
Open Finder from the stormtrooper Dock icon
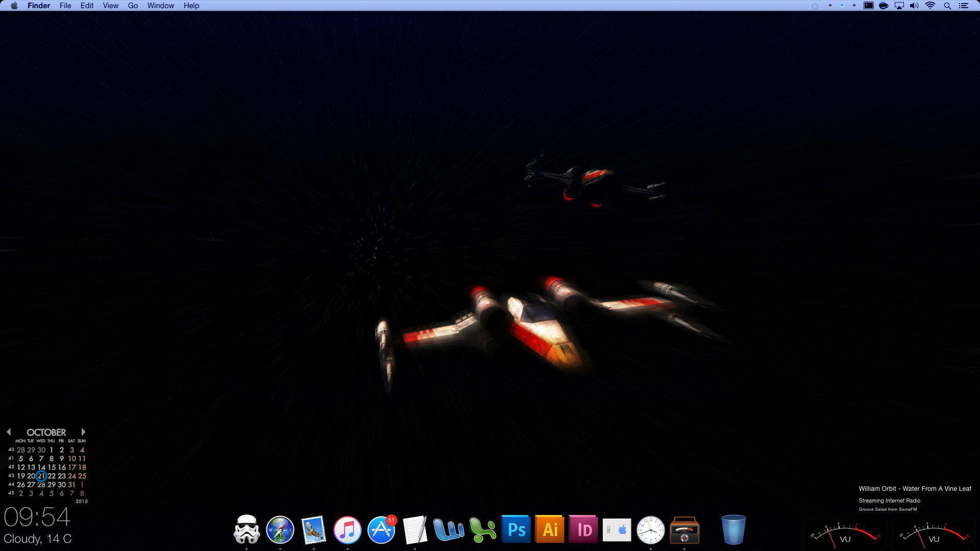tap(247, 530)
